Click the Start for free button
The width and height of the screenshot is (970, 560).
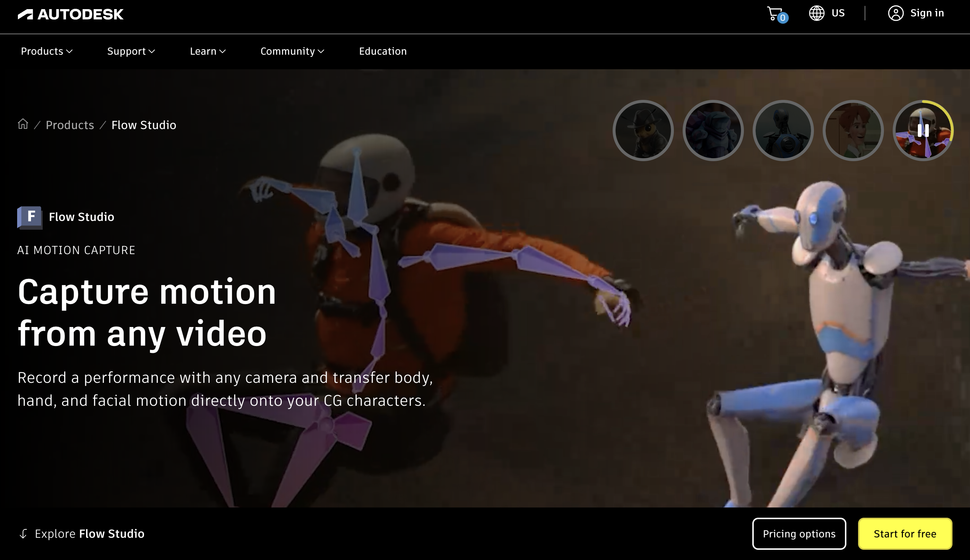(x=905, y=533)
